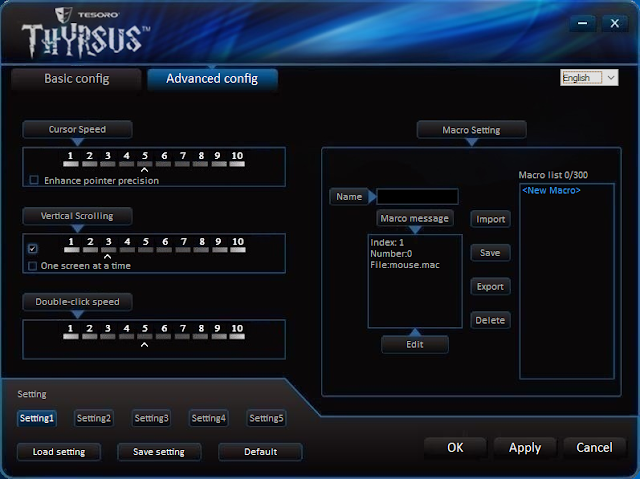Image resolution: width=640 pixels, height=479 pixels.
Task: Select Setting4 profile
Action: [209, 418]
